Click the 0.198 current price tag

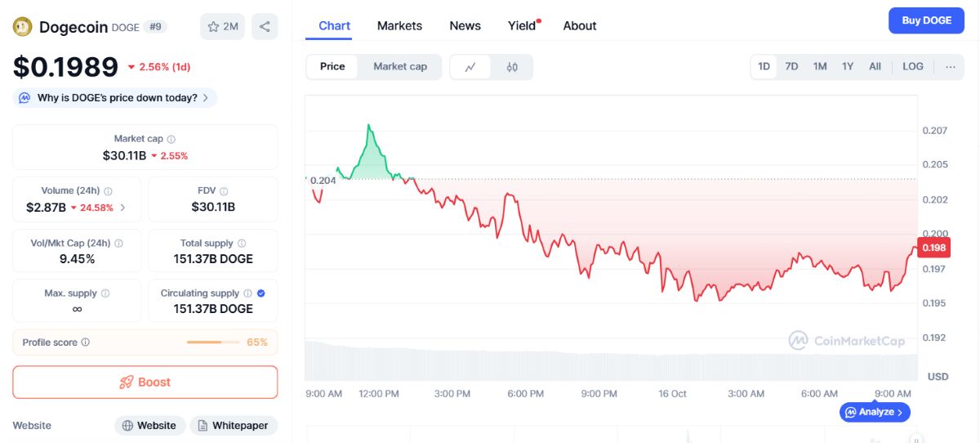tap(933, 248)
